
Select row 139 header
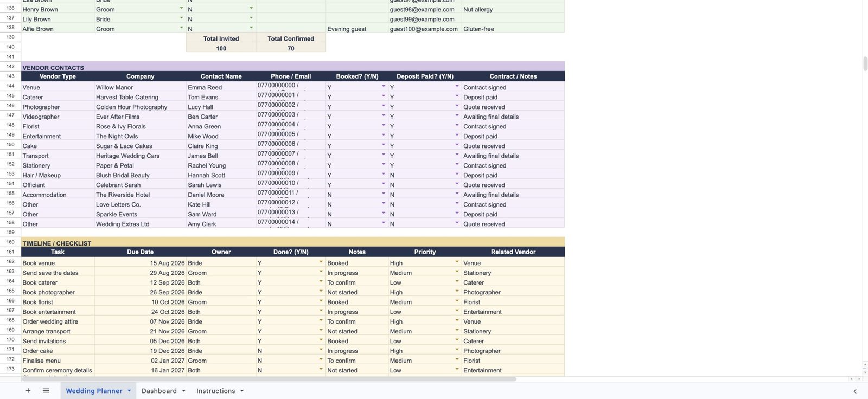tap(10, 37)
